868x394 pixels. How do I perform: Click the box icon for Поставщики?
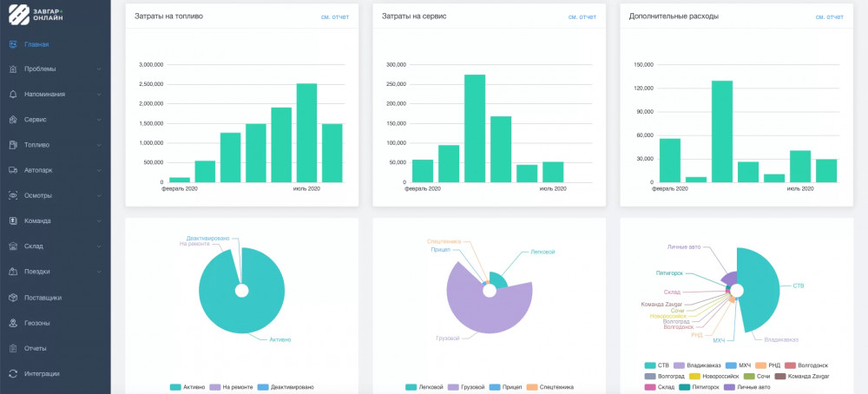(x=13, y=298)
